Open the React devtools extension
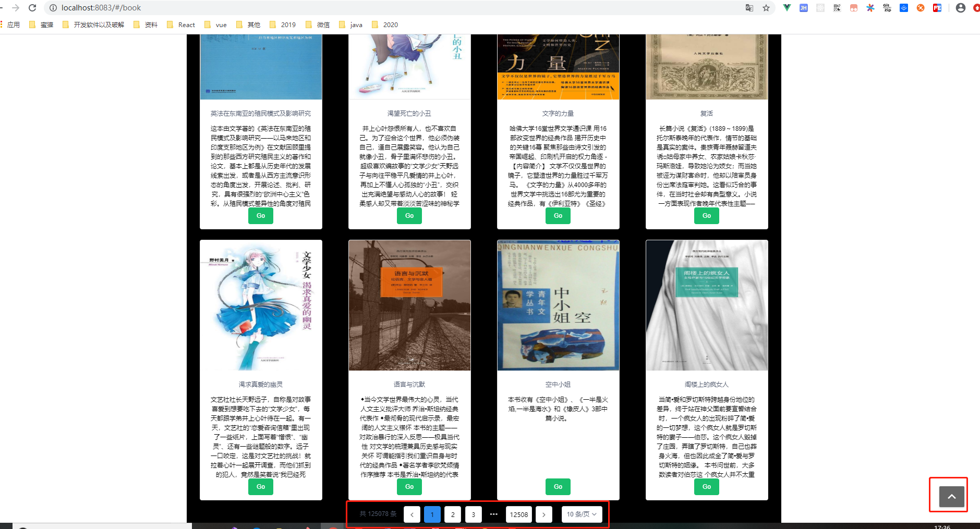 pos(820,8)
